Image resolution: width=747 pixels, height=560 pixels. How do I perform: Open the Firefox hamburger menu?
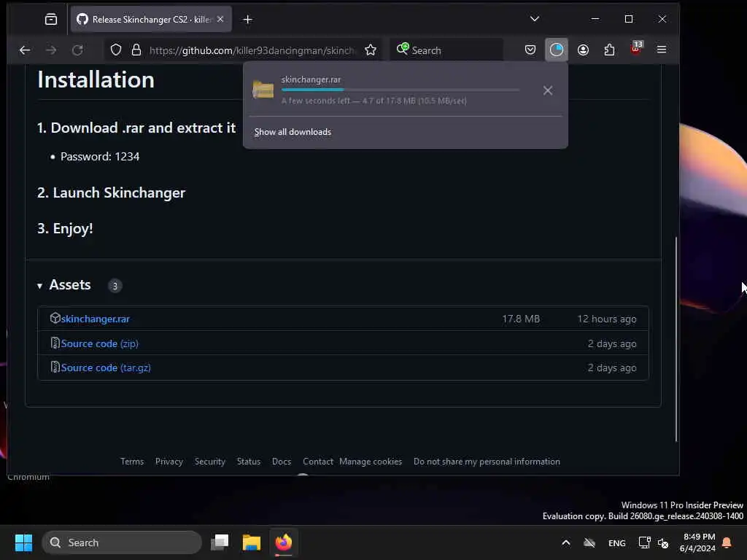coord(662,50)
